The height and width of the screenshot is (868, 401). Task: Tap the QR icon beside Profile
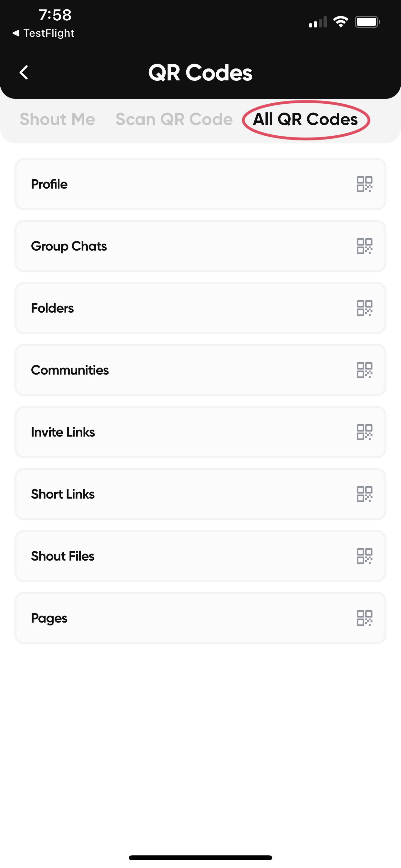(x=364, y=184)
